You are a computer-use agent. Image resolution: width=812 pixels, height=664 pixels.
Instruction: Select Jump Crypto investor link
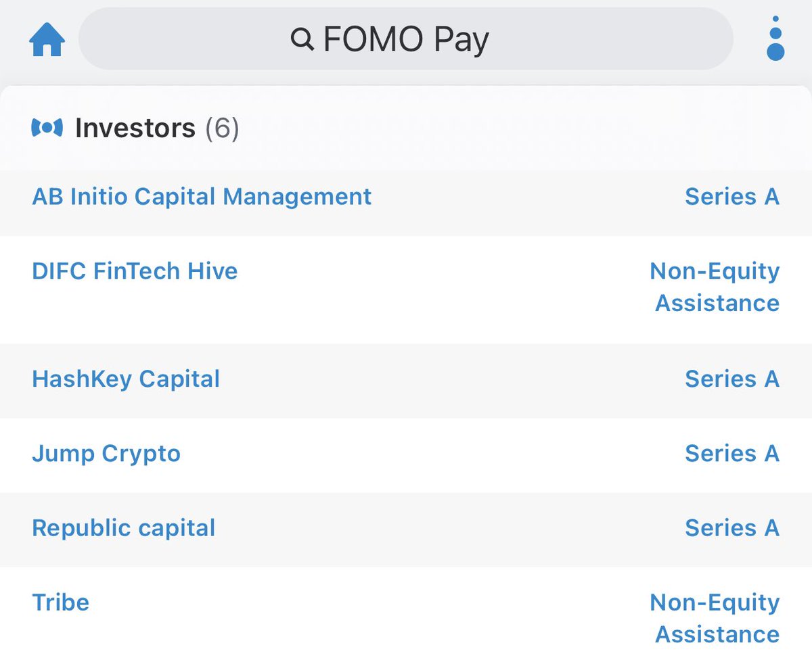[x=106, y=454]
